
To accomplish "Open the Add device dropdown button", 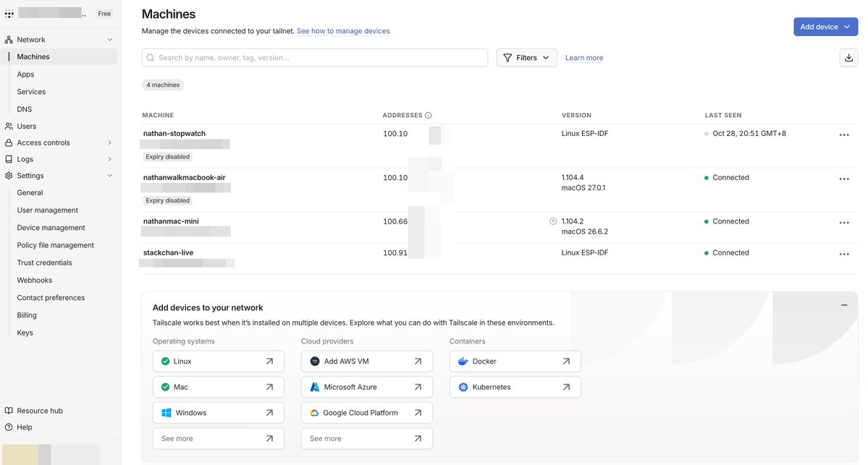I will (825, 27).
